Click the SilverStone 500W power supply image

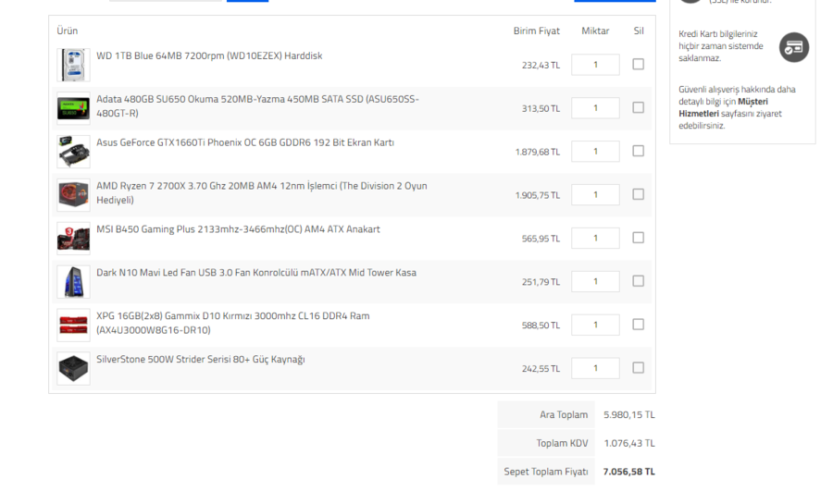coord(73,368)
